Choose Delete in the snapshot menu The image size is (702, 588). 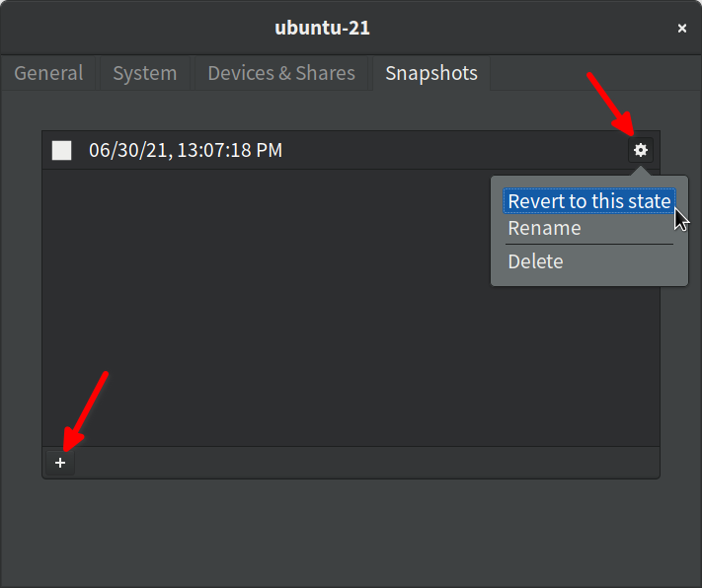coord(535,261)
